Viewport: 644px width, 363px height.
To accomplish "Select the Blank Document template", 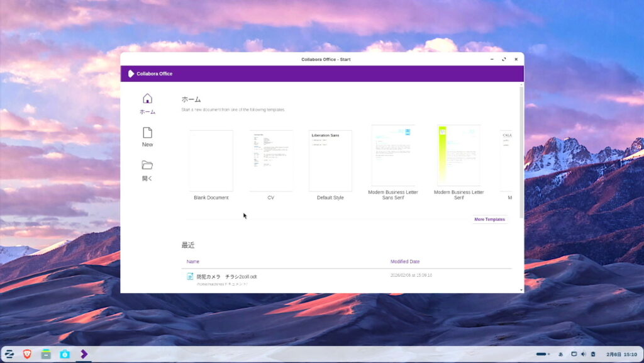I will point(211,161).
